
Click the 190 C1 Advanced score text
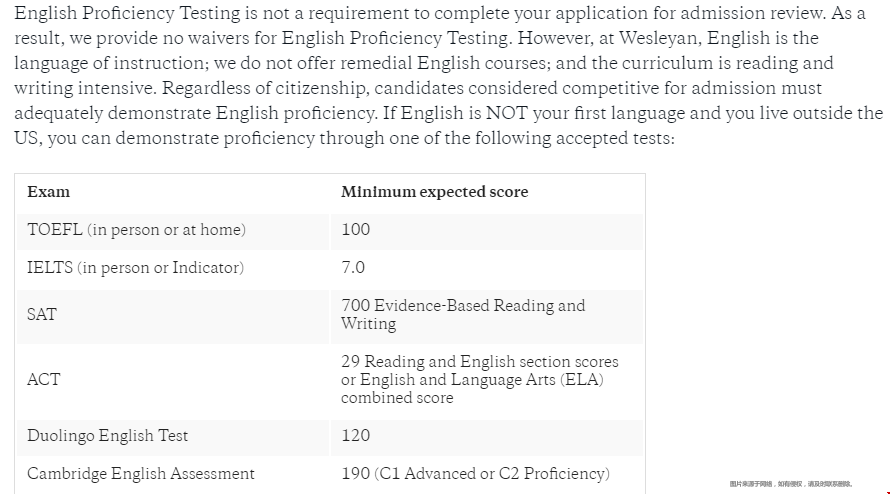point(476,474)
